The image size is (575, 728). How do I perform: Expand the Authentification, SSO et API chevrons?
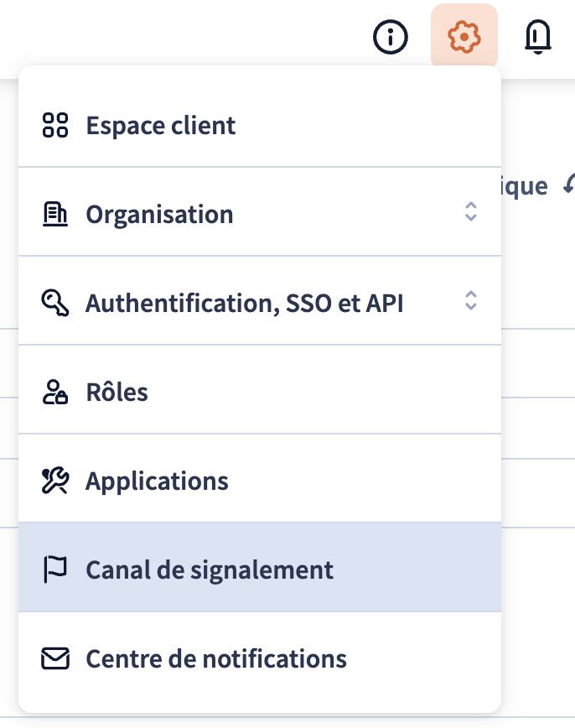click(471, 300)
